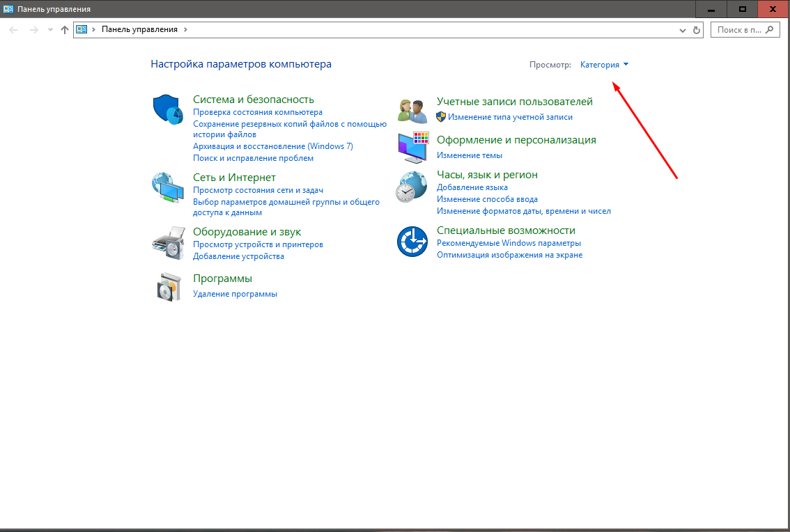Open Добавление устройства link

tap(238, 256)
